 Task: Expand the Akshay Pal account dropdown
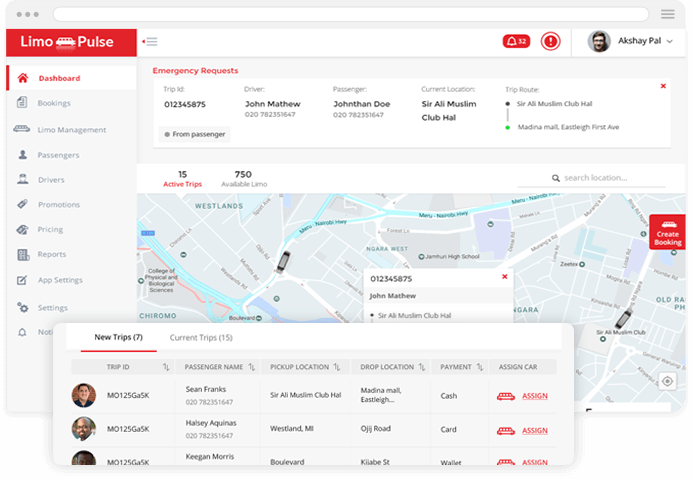(x=669, y=41)
